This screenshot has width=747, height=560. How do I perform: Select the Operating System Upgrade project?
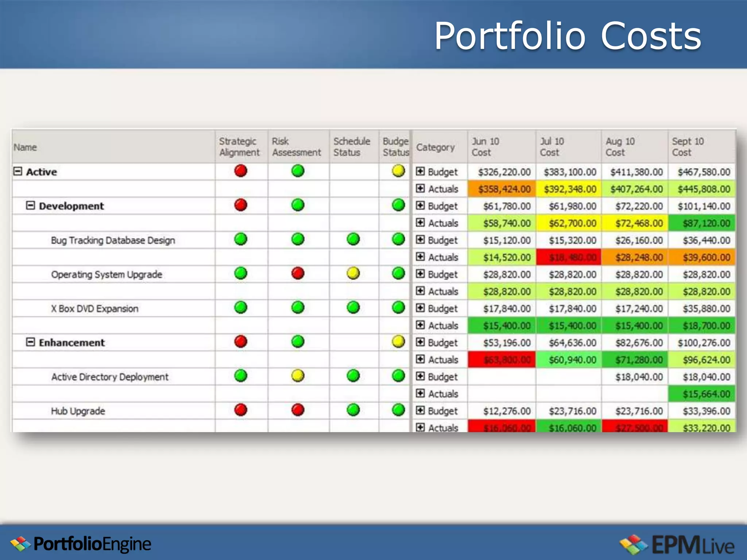point(107,275)
